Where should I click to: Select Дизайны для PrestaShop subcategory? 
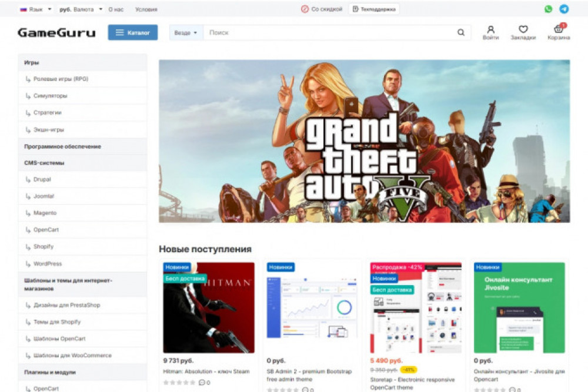(82, 305)
